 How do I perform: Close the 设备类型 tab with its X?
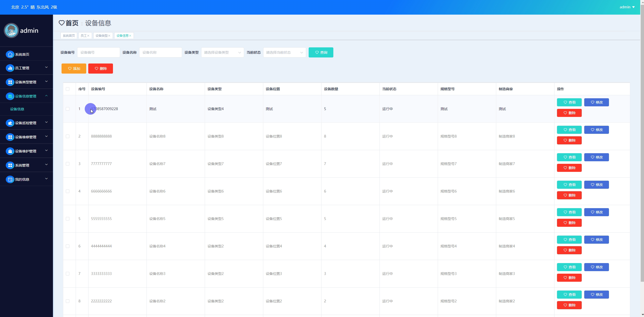(109, 36)
